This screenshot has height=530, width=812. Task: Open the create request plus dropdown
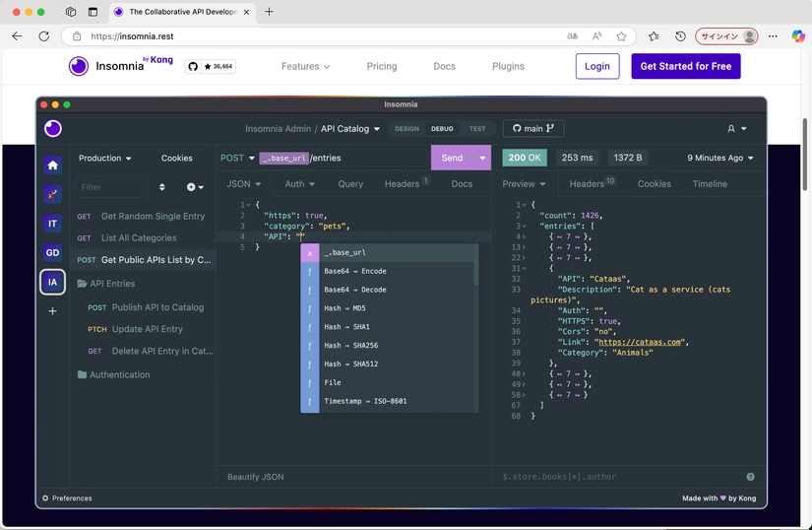(195, 187)
